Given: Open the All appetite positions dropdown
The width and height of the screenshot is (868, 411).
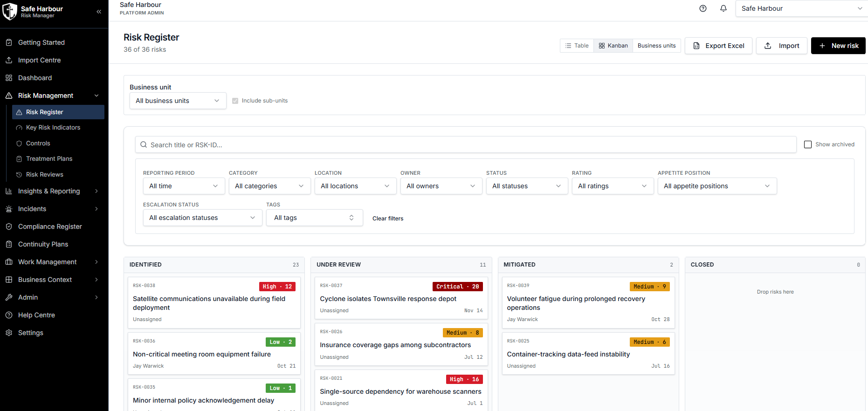Looking at the screenshot, I should click(x=717, y=186).
